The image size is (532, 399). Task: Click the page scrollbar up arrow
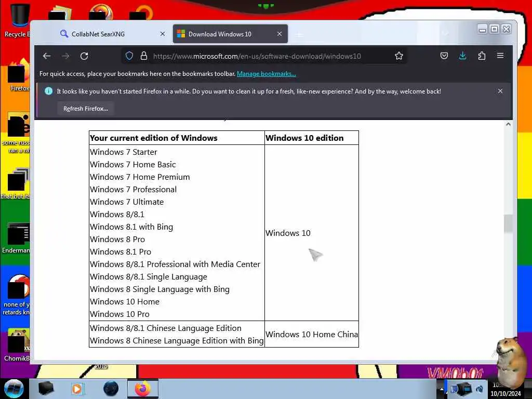click(508, 124)
